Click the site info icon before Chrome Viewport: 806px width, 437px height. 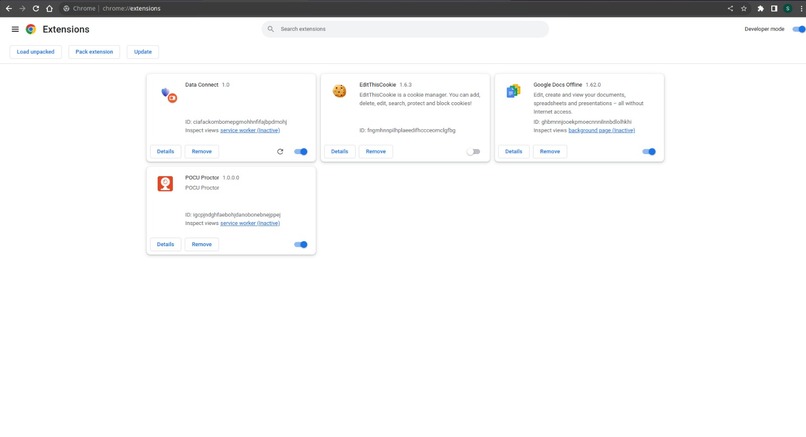click(66, 8)
